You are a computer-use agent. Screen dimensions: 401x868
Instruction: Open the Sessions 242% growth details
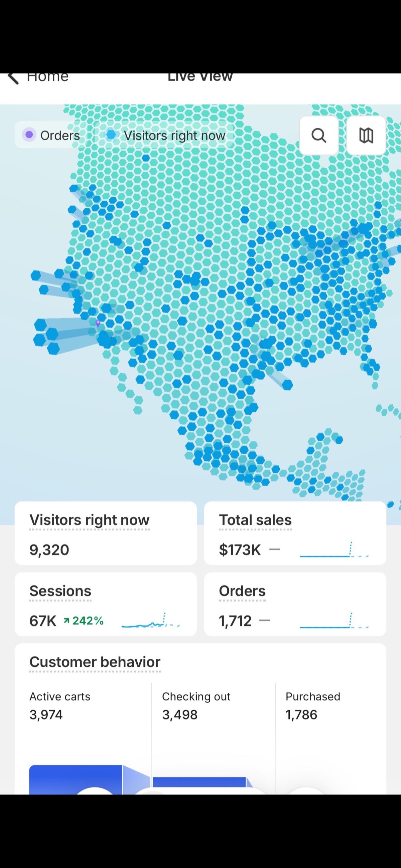tap(83, 620)
